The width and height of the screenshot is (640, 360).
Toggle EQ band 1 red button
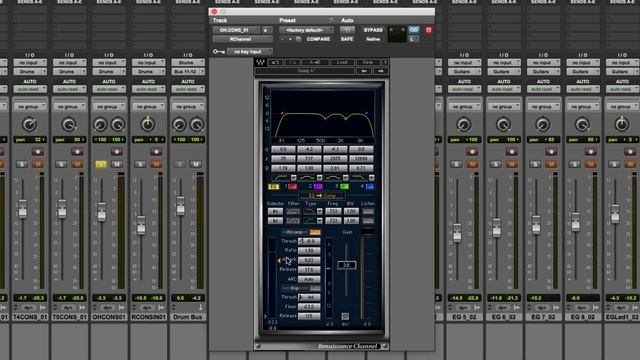click(293, 187)
